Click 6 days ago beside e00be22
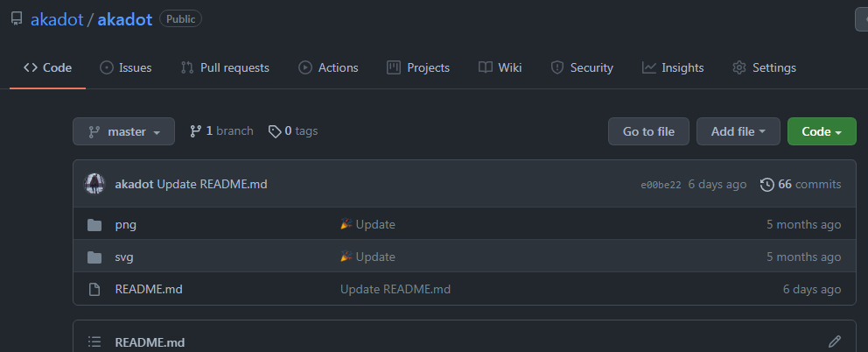This screenshot has height=352, width=868. 717,184
